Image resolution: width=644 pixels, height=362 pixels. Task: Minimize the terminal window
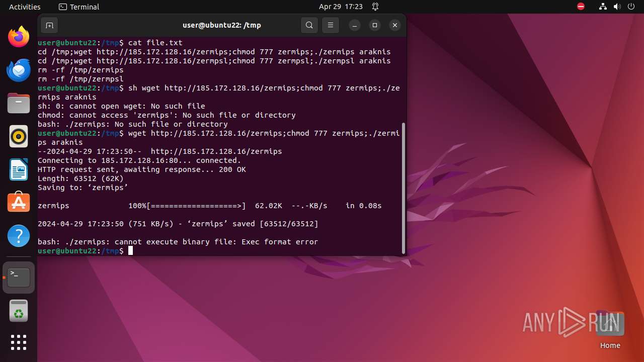pos(355,25)
